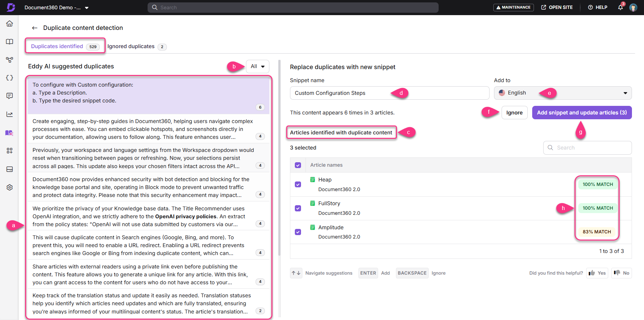Select the Documentation book icon in sidebar
Screen dimensions: 644x320
point(9,42)
